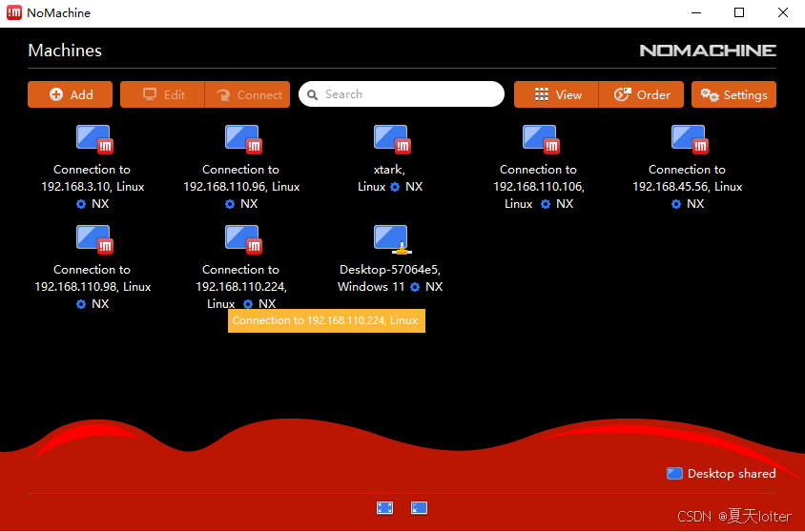Open NoMachine Settings

pyautogui.click(x=733, y=94)
